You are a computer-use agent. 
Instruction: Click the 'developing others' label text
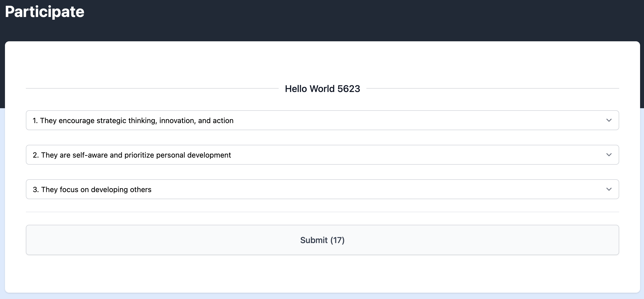pyautogui.click(x=121, y=189)
